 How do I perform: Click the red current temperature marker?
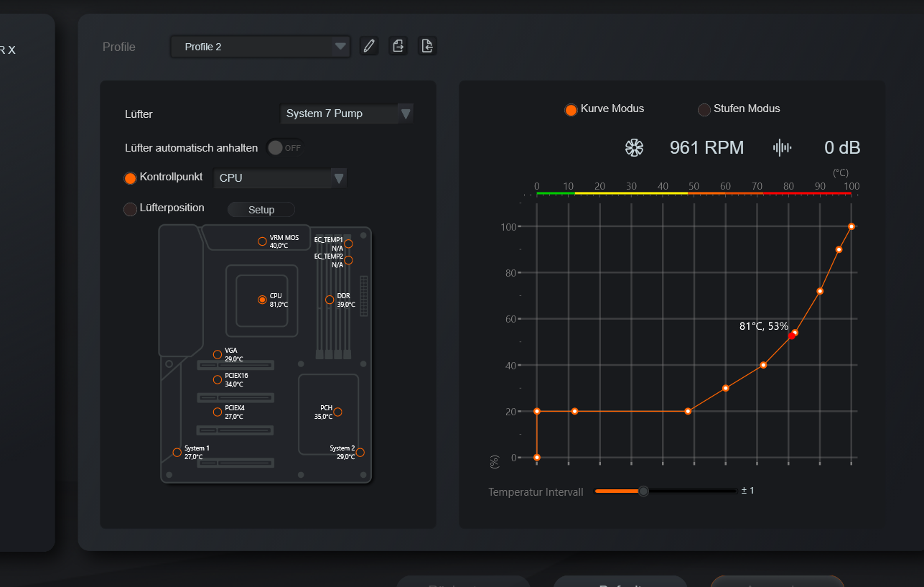[791, 336]
